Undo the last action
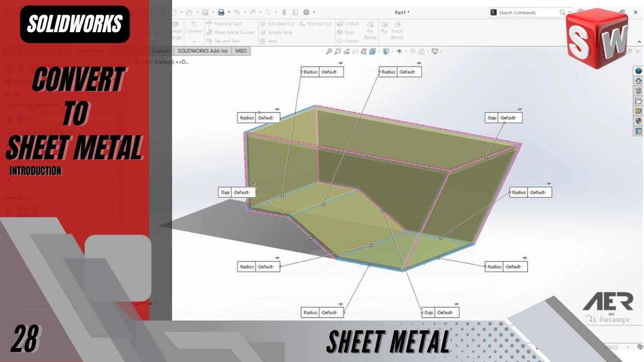 tap(236, 12)
